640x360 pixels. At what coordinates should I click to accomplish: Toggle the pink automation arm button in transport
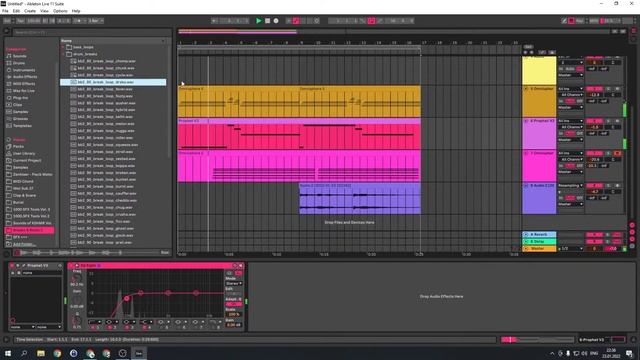pos(296,20)
